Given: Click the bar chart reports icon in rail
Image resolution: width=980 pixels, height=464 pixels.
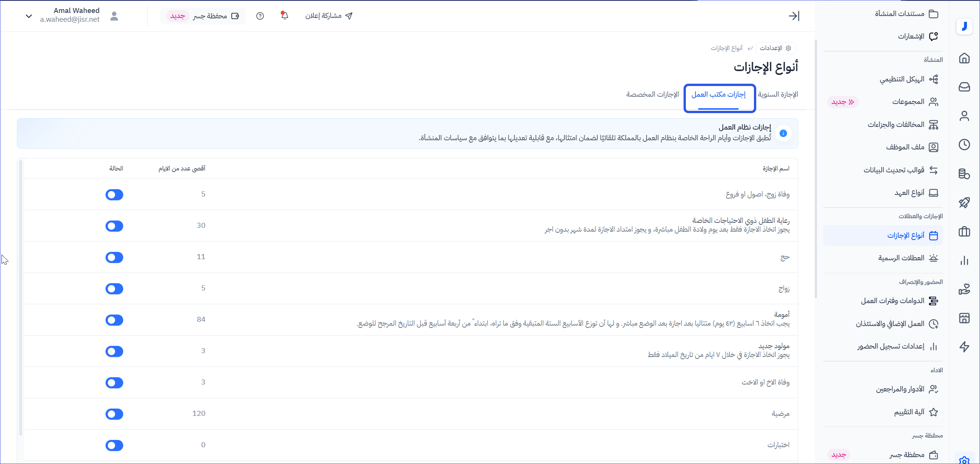Looking at the screenshot, I should click(x=964, y=261).
